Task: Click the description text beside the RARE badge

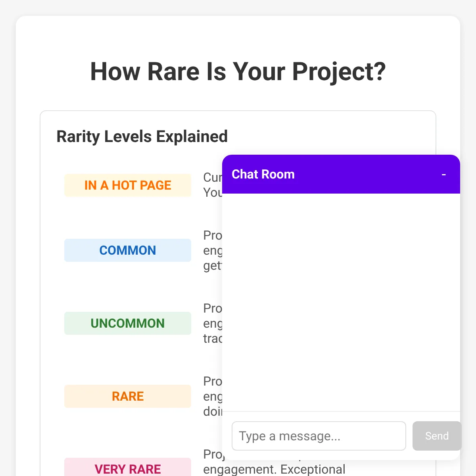Action: 213,396
